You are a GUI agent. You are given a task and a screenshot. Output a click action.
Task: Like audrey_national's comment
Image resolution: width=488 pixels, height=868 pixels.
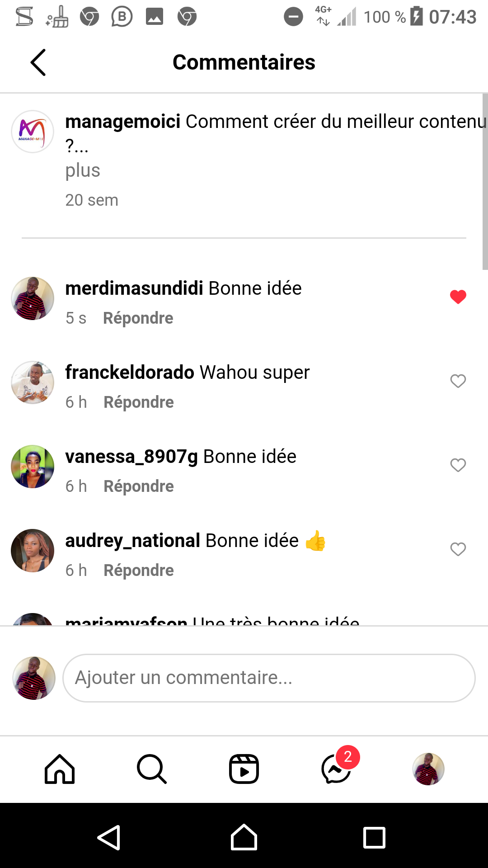click(458, 549)
